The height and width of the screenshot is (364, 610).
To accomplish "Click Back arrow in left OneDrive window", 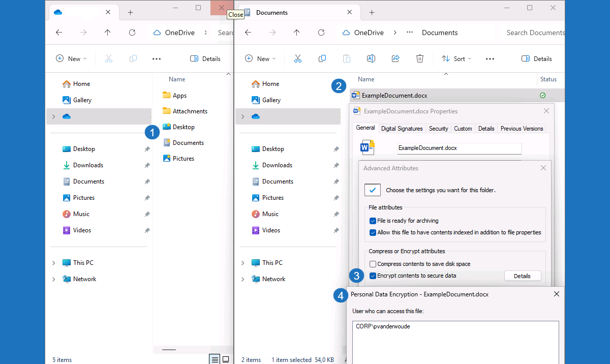I will [59, 33].
